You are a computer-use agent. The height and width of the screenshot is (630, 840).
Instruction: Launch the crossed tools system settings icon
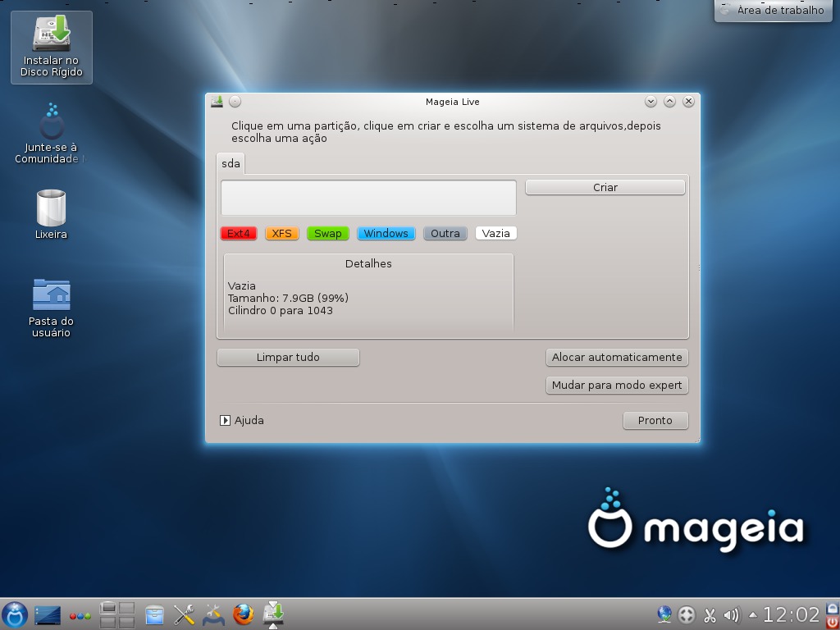pyautogui.click(x=184, y=615)
